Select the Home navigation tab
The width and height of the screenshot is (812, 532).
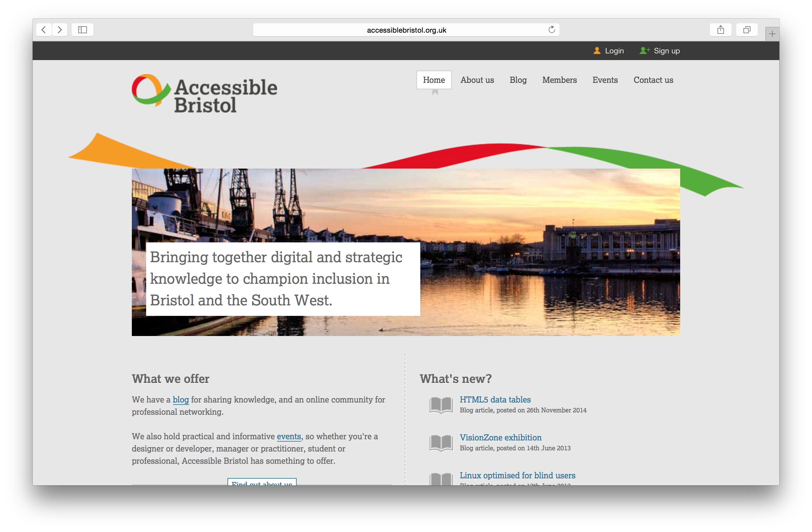click(x=434, y=80)
